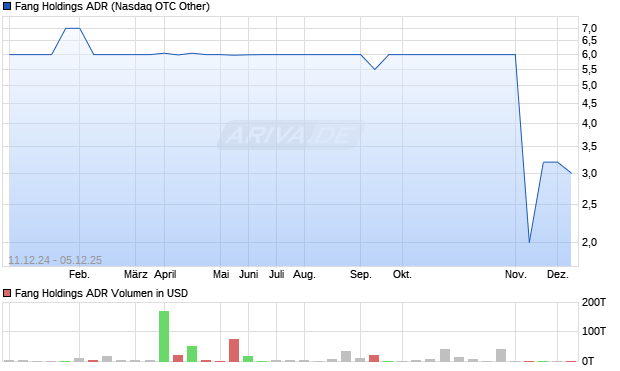Click the 'Aug.' axis label
Image resolution: width=620 pixels, height=371 pixels.
[x=304, y=274]
